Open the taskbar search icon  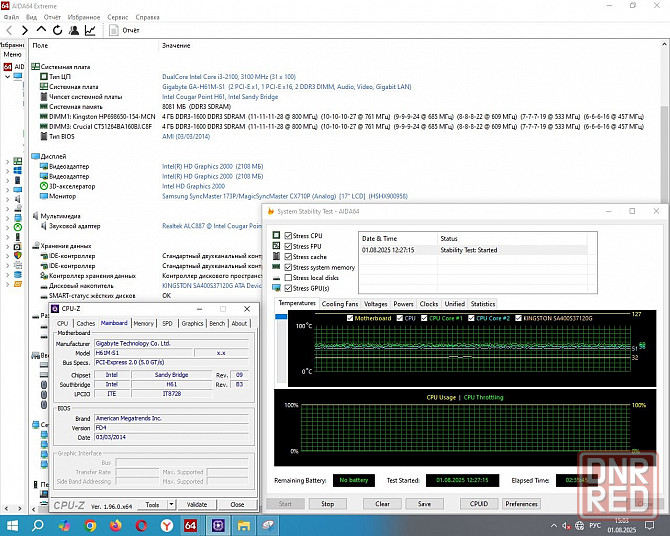pyautogui.click(x=38, y=525)
